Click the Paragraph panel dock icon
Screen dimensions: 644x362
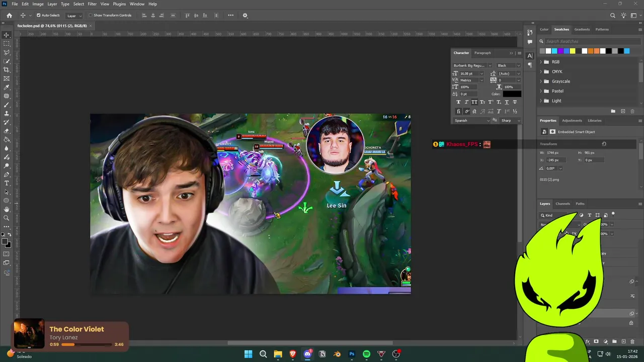tap(530, 65)
